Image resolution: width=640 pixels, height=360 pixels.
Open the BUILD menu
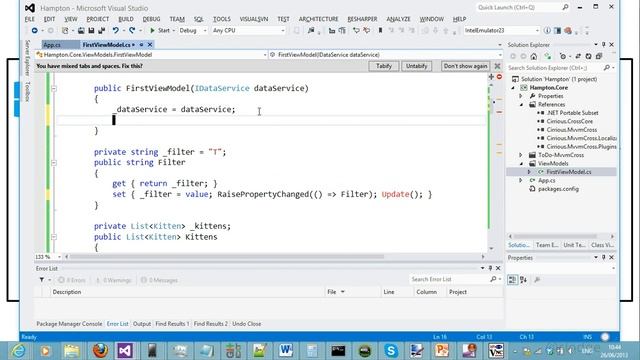click(126, 19)
